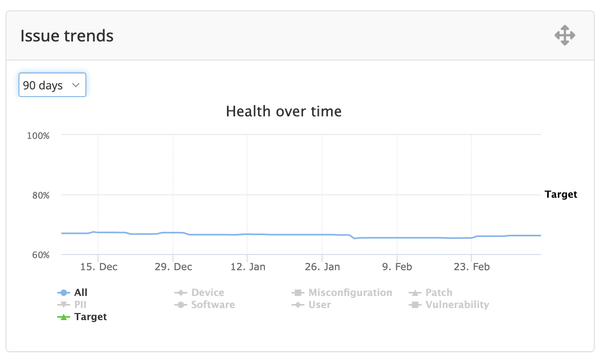Screen dimensions: 608x364
Task: Toggle the User series in legend
Action: (319, 304)
